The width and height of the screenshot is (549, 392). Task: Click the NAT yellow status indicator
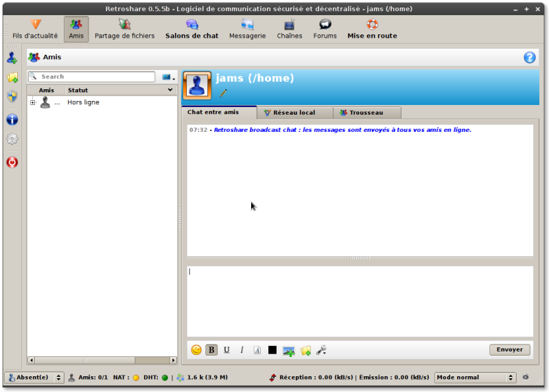136,378
